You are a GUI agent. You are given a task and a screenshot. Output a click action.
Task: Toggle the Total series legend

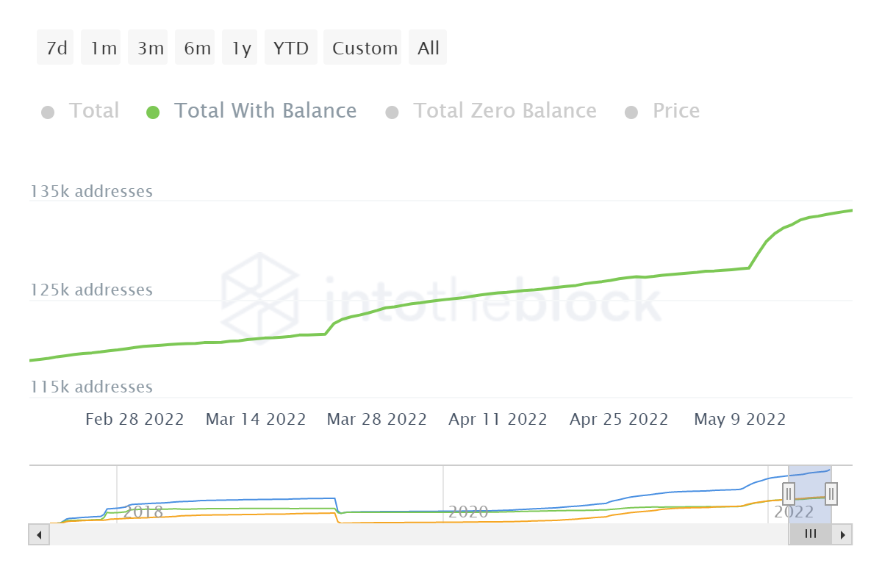click(x=93, y=111)
